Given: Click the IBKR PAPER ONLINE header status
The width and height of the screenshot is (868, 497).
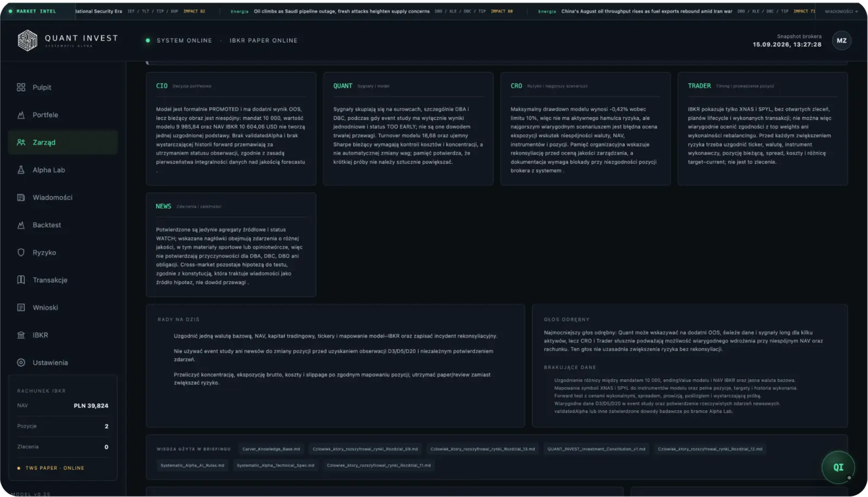Looking at the screenshot, I should [x=263, y=41].
